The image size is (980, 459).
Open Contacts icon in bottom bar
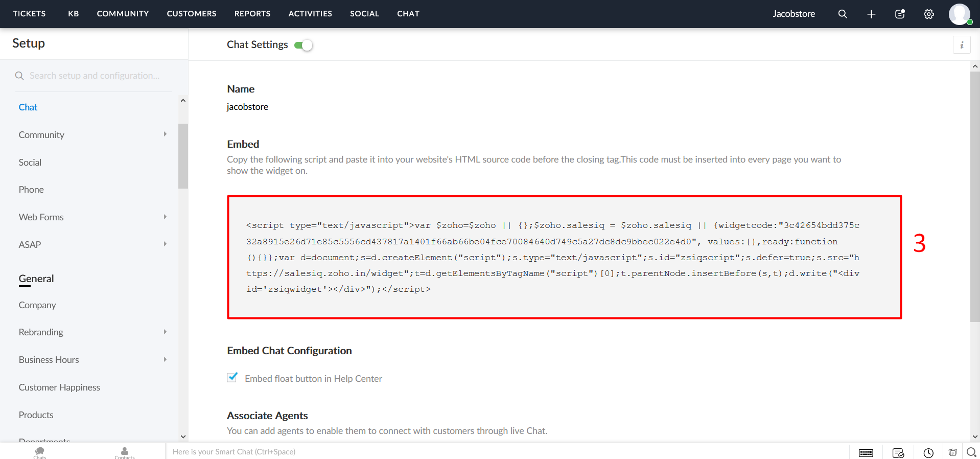point(125,452)
